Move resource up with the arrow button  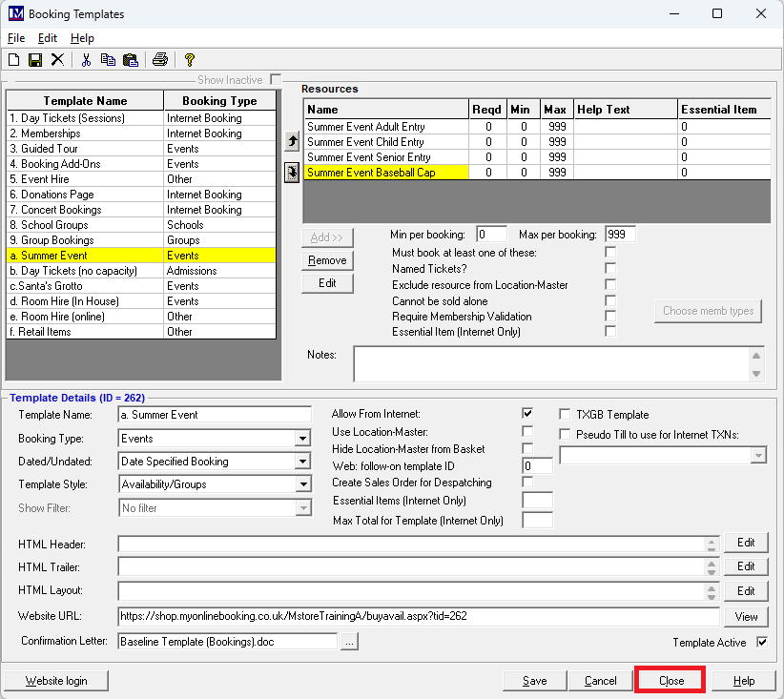292,142
